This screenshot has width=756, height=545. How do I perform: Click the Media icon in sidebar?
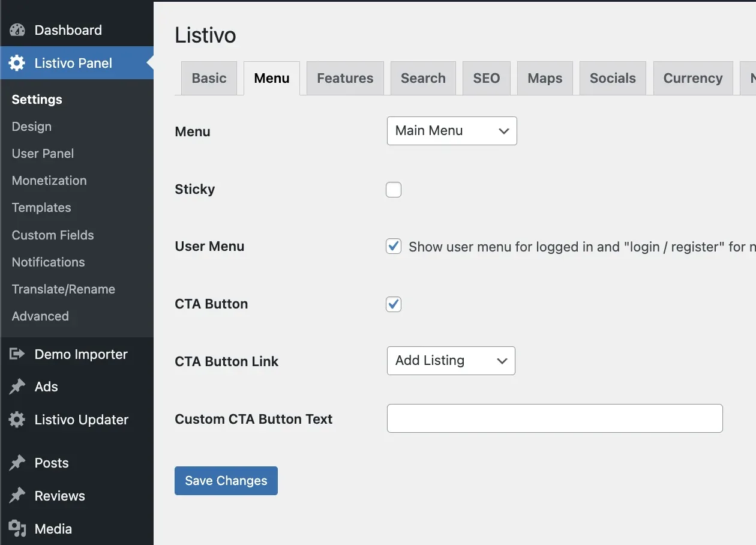(17, 529)
